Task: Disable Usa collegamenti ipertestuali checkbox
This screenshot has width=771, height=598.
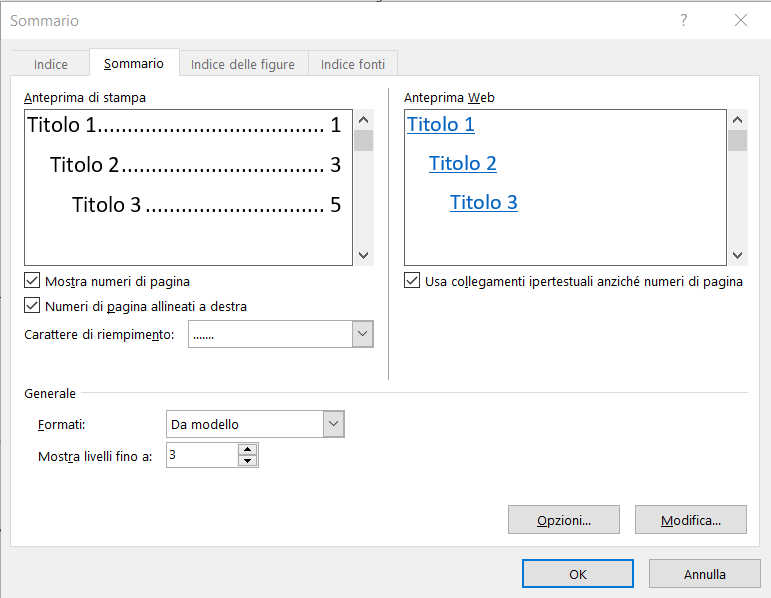Action: 412,282
